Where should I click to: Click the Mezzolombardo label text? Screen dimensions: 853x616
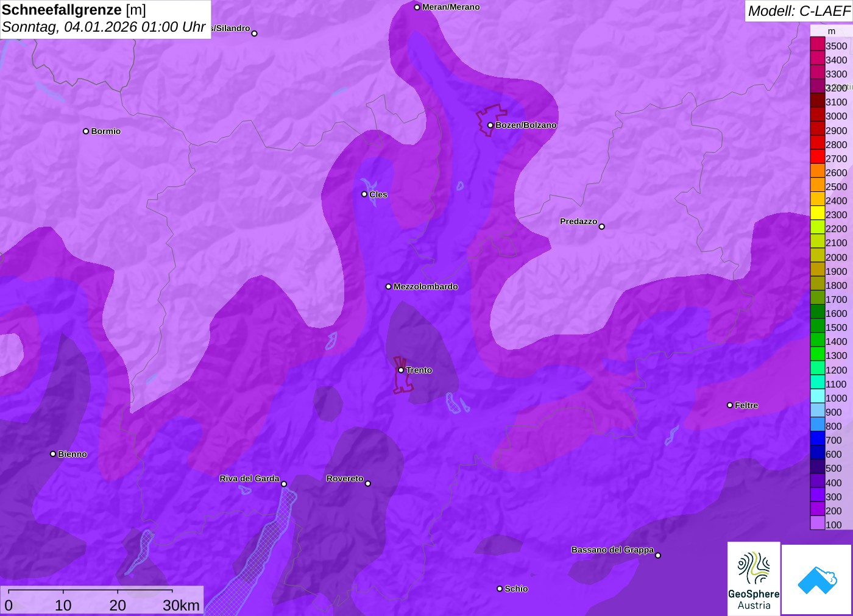425,286
